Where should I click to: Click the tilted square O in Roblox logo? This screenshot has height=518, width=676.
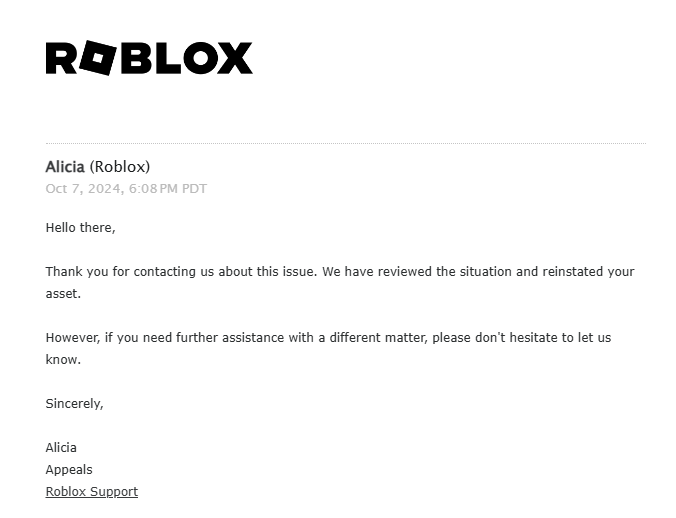tap(97, 58)
